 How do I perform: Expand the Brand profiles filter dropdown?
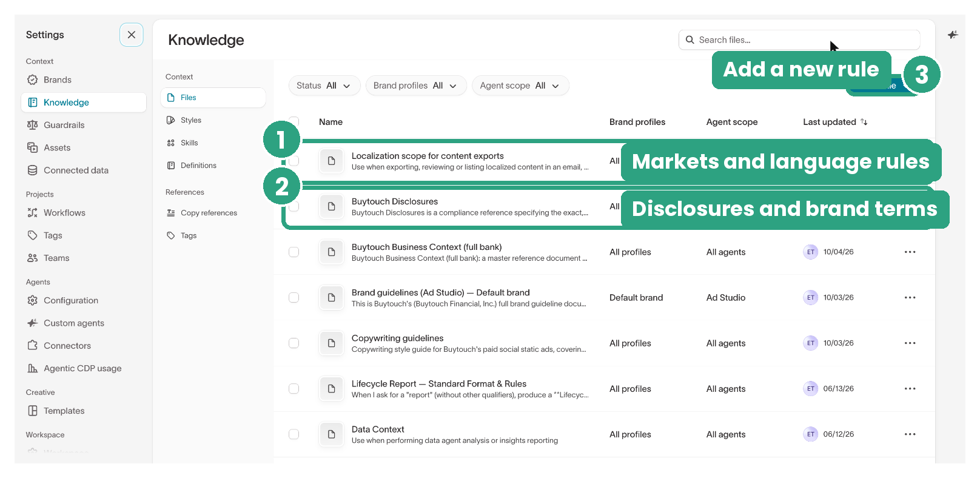[x=416, y=86]
